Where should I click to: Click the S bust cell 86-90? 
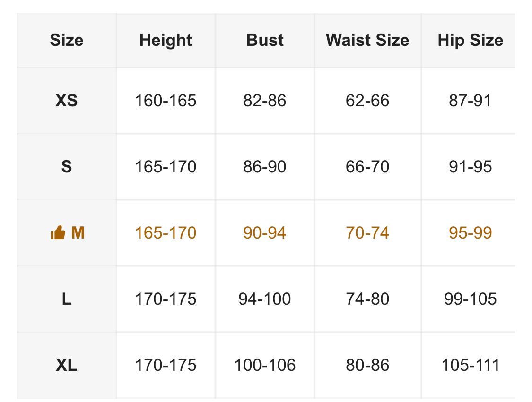265,167
